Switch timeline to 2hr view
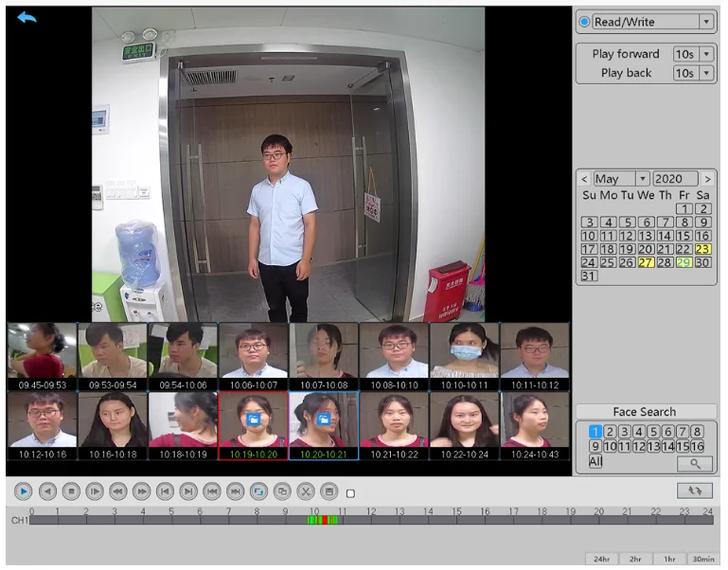This screenshot has width=728, height=570. 635,559
